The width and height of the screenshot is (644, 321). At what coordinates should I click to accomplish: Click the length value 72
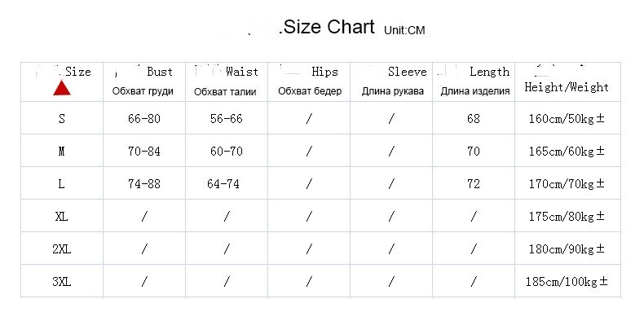[x=474, y=184]
